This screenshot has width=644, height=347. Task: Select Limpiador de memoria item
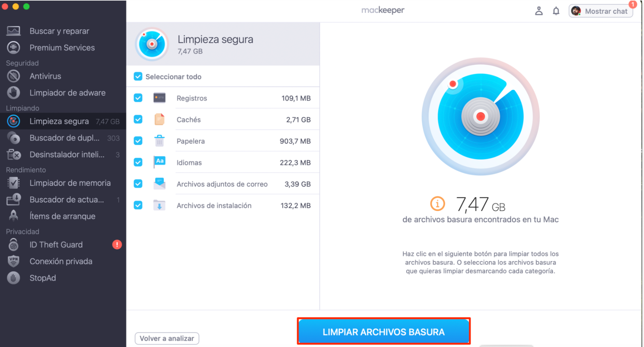click(x=63, y=183)
